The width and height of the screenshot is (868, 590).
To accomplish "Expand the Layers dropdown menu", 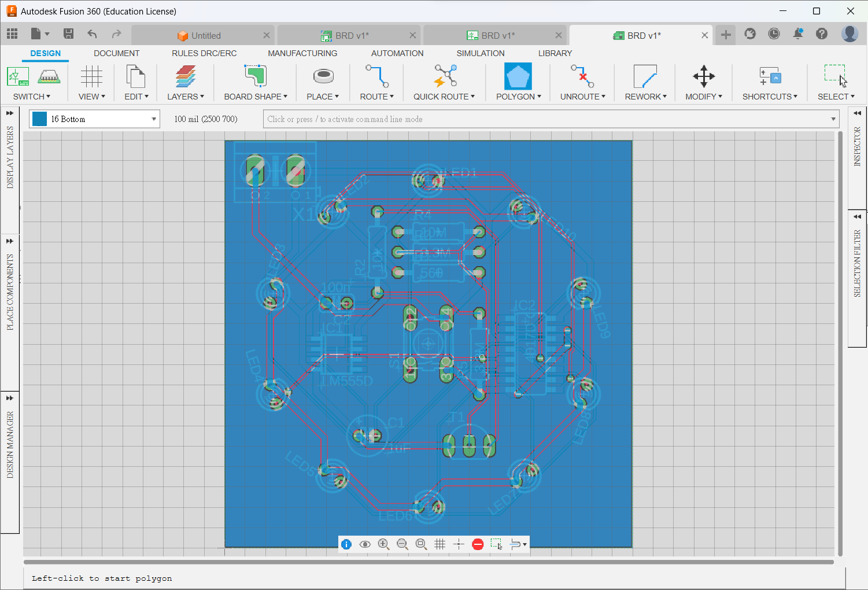I will coord(185,97).
